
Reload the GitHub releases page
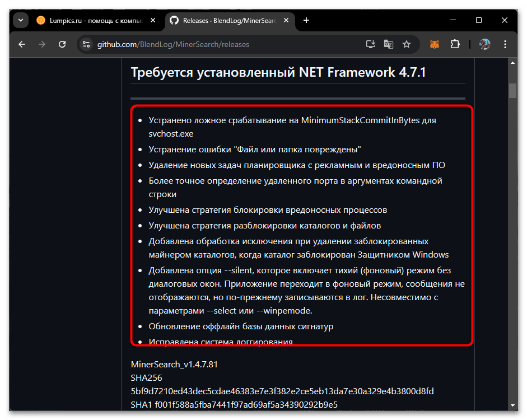[62, 44]
